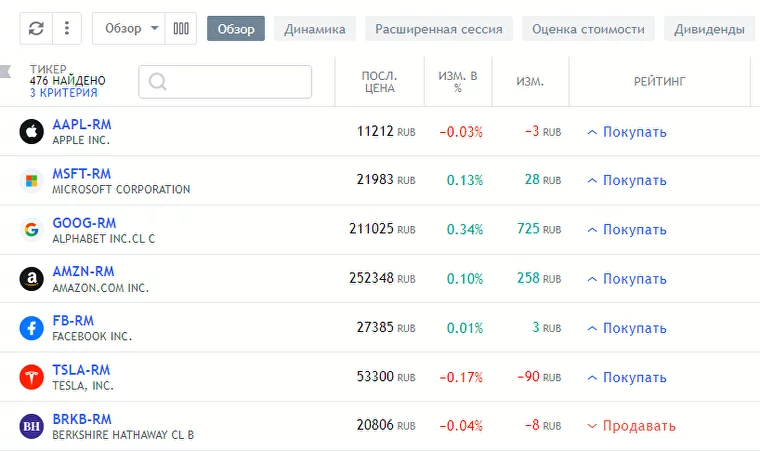Open the Дивиденды tab
This screenshot has width=760, height=451.
(708, 29)
